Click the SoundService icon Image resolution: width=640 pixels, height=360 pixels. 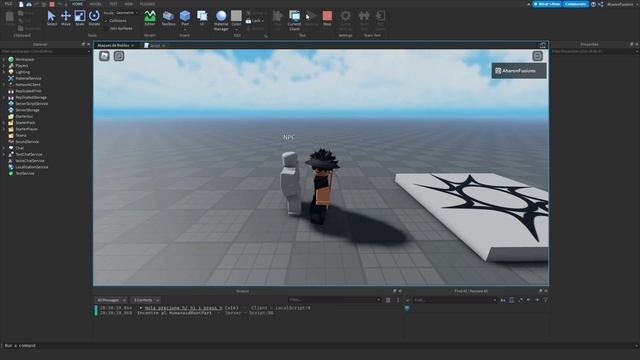coord(11,142)
